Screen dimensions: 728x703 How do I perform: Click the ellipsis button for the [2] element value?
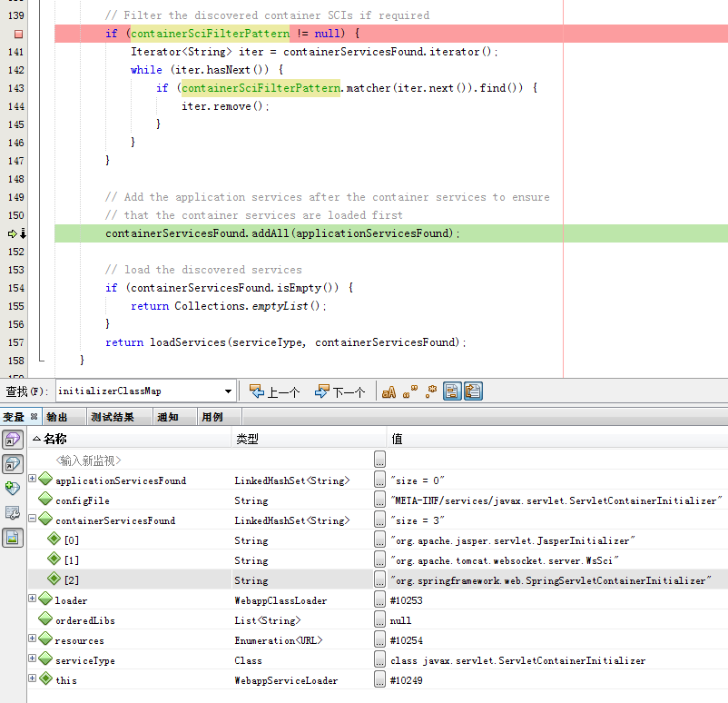[x=379, y=579]
